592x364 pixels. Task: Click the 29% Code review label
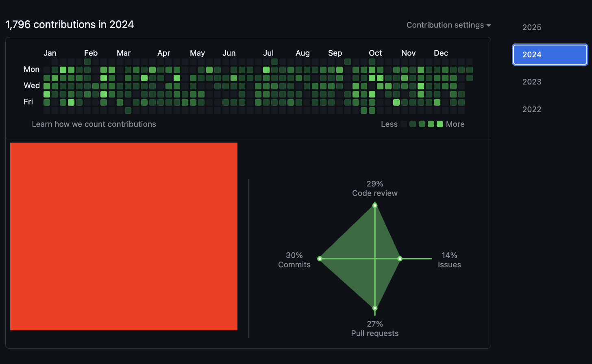point(375,188)
